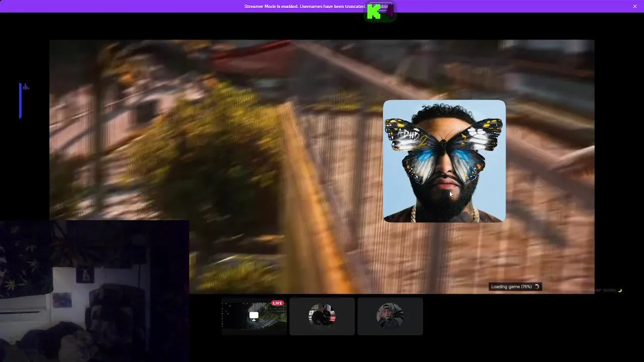Select the dark-haired participant avatar tile
This screenshot has height=362, width=644.
point(322,316)
